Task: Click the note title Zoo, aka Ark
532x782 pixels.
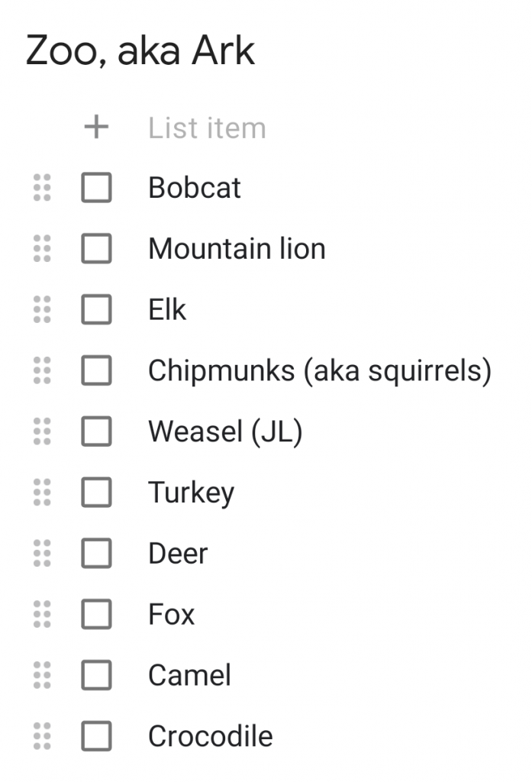Action: click(x=140, y=51)
